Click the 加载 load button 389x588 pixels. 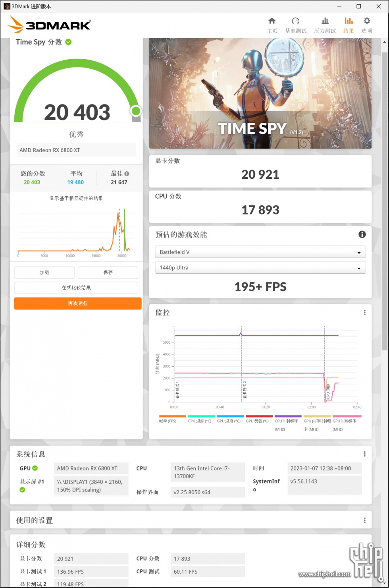[x=44, y=273]
